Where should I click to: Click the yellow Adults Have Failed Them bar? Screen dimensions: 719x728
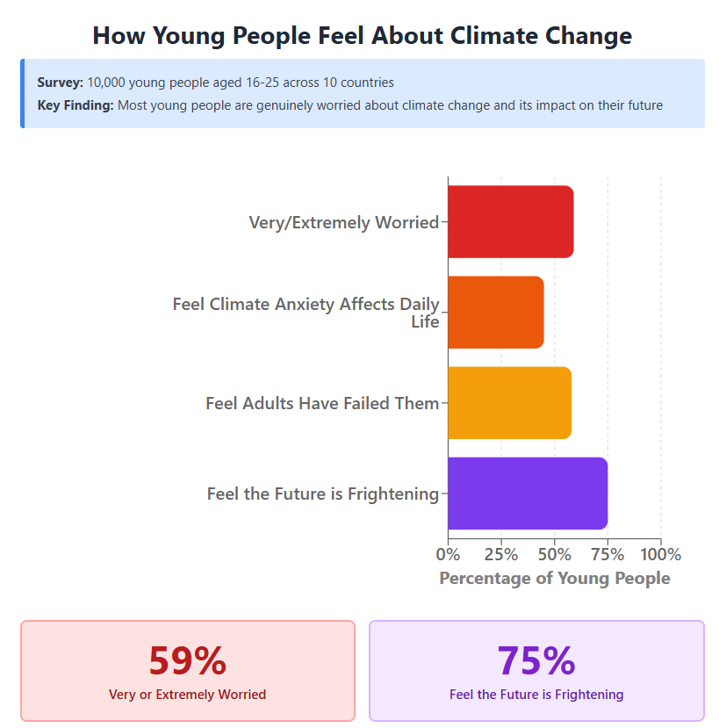tap(509, 403)
